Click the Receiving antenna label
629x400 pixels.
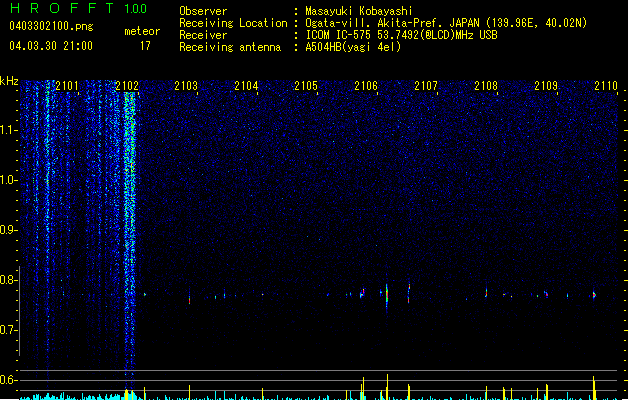click(x=230, y=47)
